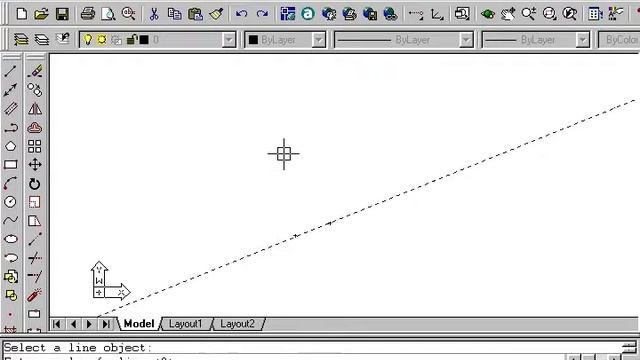Image resolution: width=640 pixels, height=360 pixels.
Task: Select the Copy Object modify tool
Action: point(35,90)
